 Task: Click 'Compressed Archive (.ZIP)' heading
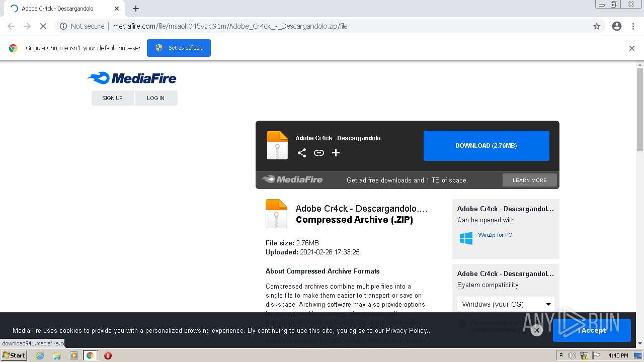(x=354, y=220)
